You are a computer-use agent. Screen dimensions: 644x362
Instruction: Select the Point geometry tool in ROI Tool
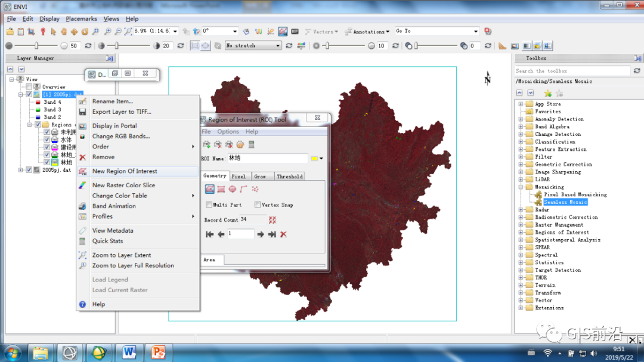[255, 189]
